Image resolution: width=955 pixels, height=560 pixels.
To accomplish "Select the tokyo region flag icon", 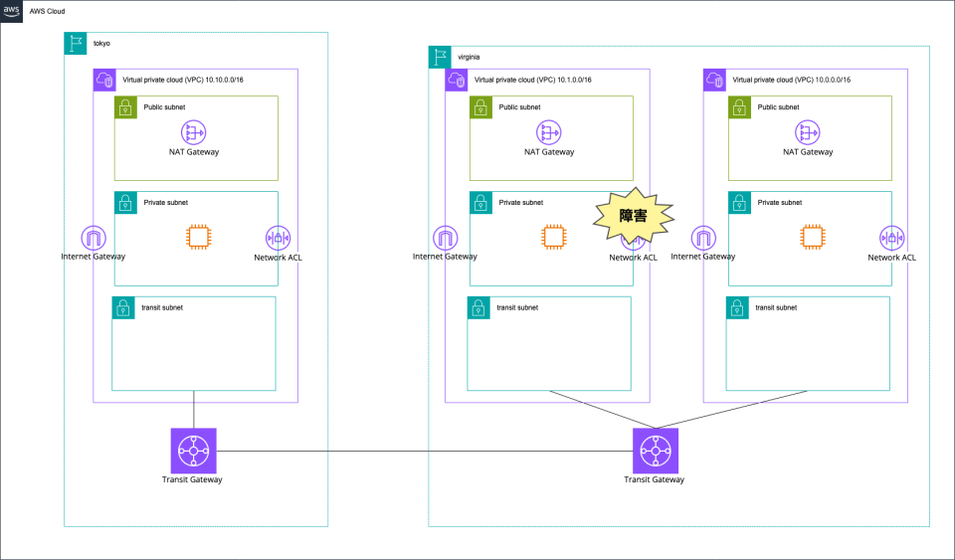I will click(x=76, y=43).
